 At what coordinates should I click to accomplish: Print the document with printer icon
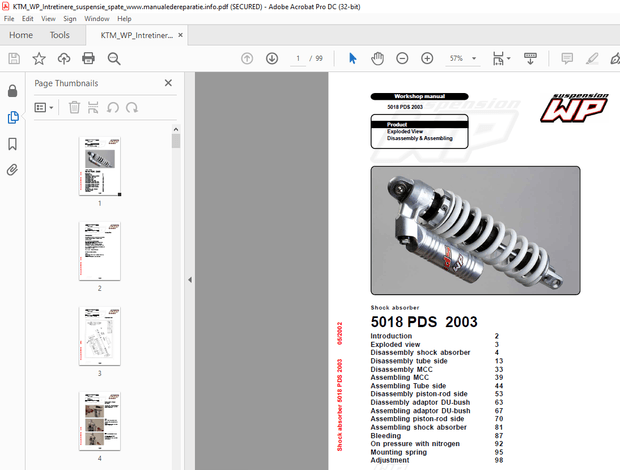88,59
